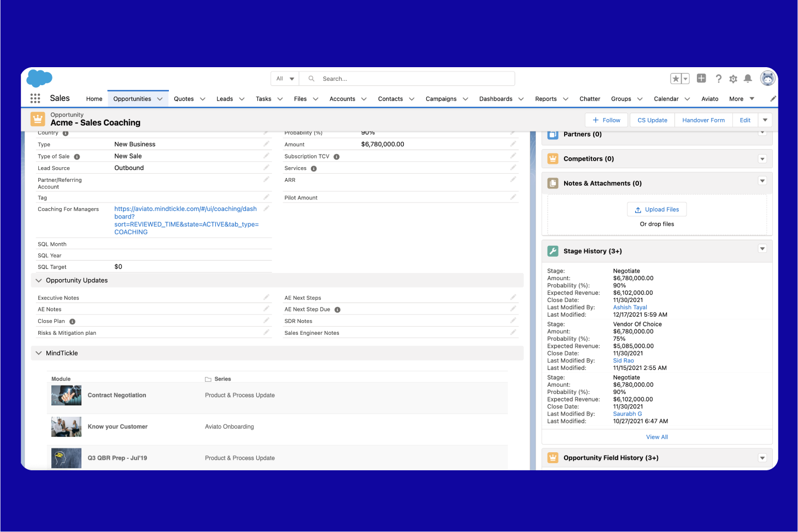
Task: Open the App Launcher grid icon
Action: [x=35, y=98]
